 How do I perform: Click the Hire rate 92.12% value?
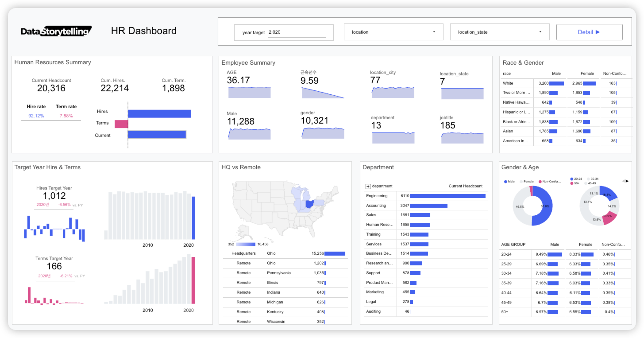pos(36,116)
